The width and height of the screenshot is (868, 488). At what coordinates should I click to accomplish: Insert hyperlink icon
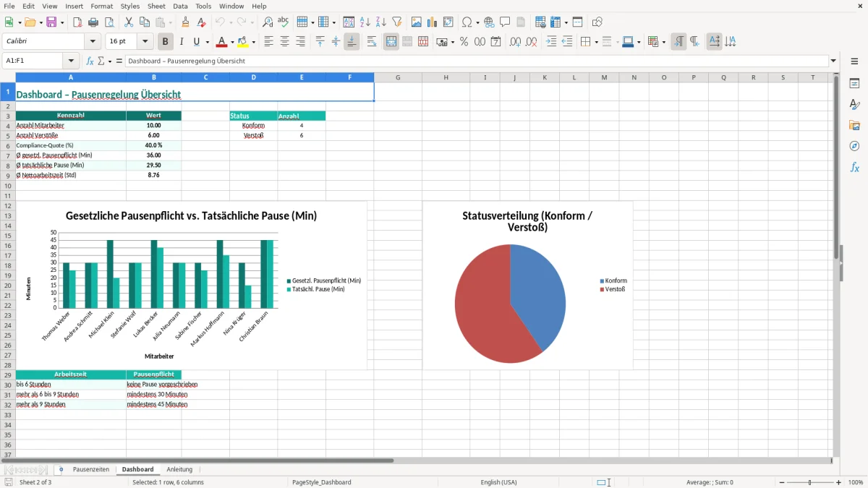click(x=490, y=22)
